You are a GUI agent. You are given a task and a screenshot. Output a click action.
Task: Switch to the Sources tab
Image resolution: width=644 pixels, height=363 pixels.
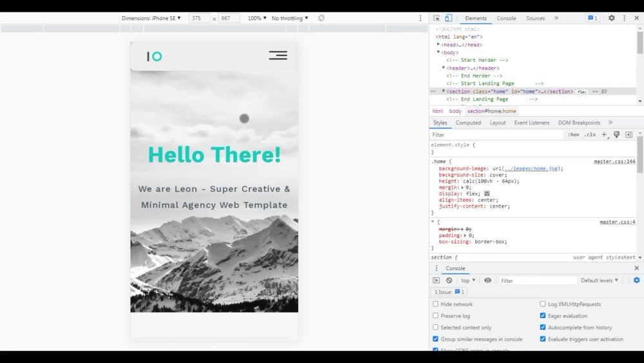[x=535, y=18]
